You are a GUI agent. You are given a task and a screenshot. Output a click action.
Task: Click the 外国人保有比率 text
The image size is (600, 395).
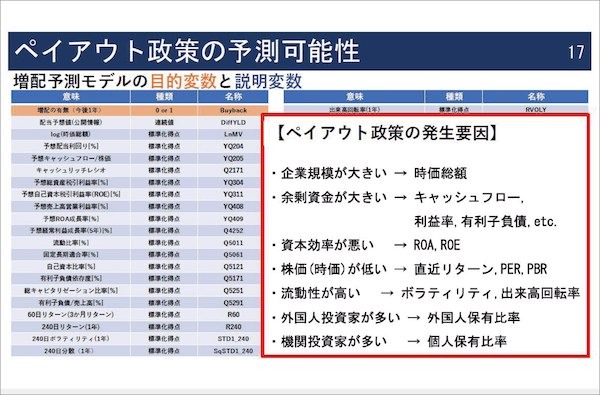[474, 318]
